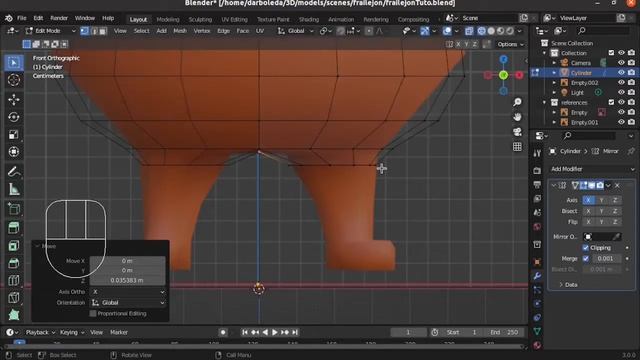Switch to the Modeling workspace tab
The height and width of the screenshot is (360, 640).
pos(168,19)
